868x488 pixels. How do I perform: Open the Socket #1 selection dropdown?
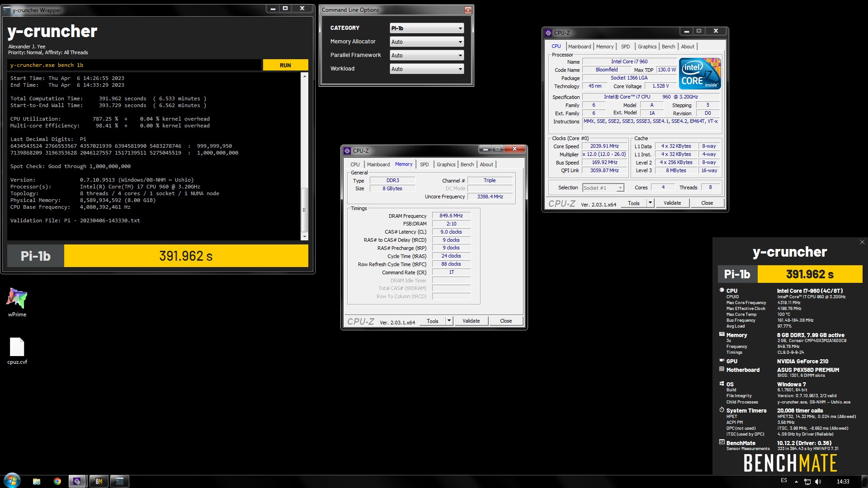pyautogui.click(x=603, y=188)
